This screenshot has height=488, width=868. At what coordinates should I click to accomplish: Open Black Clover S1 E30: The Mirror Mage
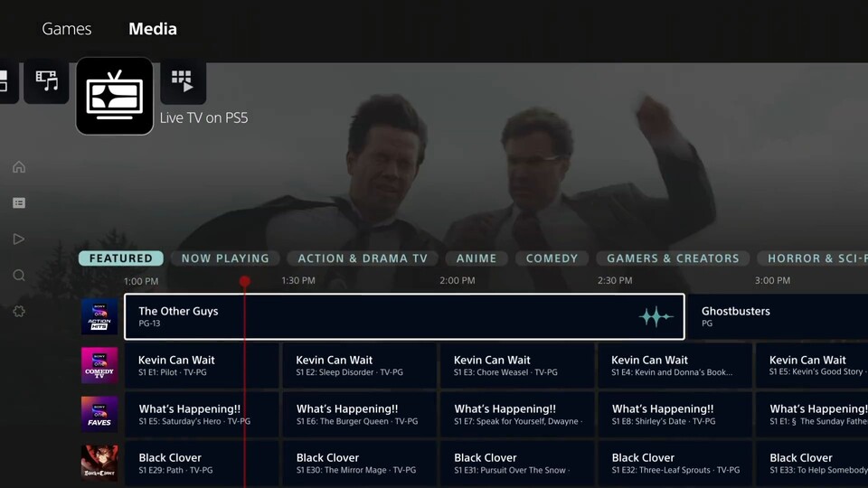(x=359, y=463)
